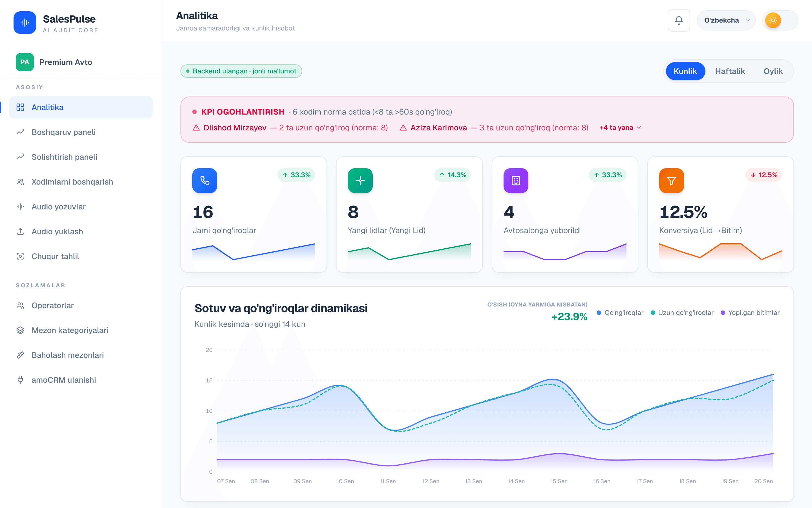Click the Audio yuklash upload icon
Screen dimensions: 812x508
(20, 231)
